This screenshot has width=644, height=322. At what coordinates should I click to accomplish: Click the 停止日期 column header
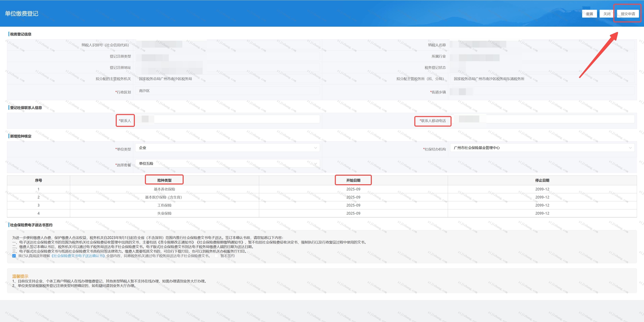click(542, 180)
